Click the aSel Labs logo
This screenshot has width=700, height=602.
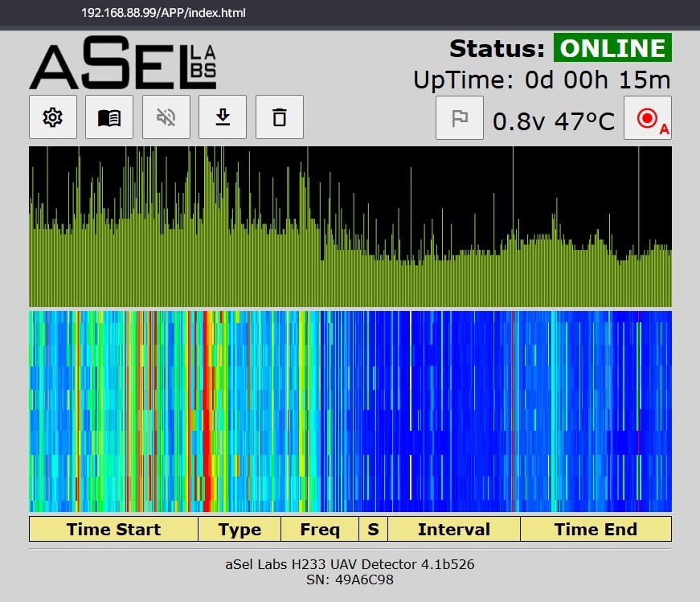pyautogui.click(x=123, y=63)
